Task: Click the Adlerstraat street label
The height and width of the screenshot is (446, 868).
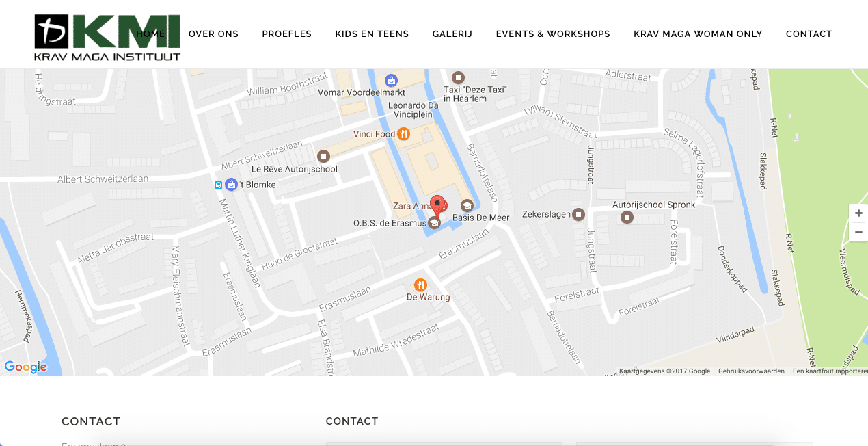Action: pyautogui.click(x=628, y=75)
